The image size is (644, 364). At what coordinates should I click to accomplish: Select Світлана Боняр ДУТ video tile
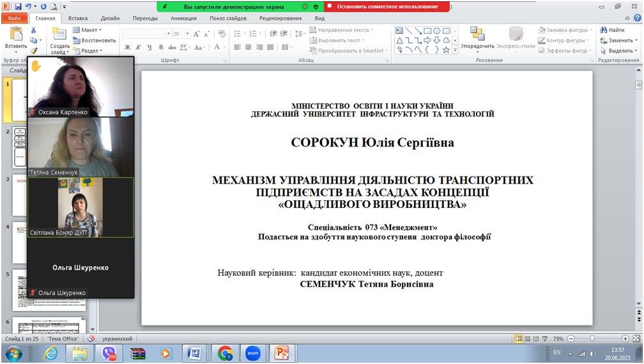coord(80,207)
